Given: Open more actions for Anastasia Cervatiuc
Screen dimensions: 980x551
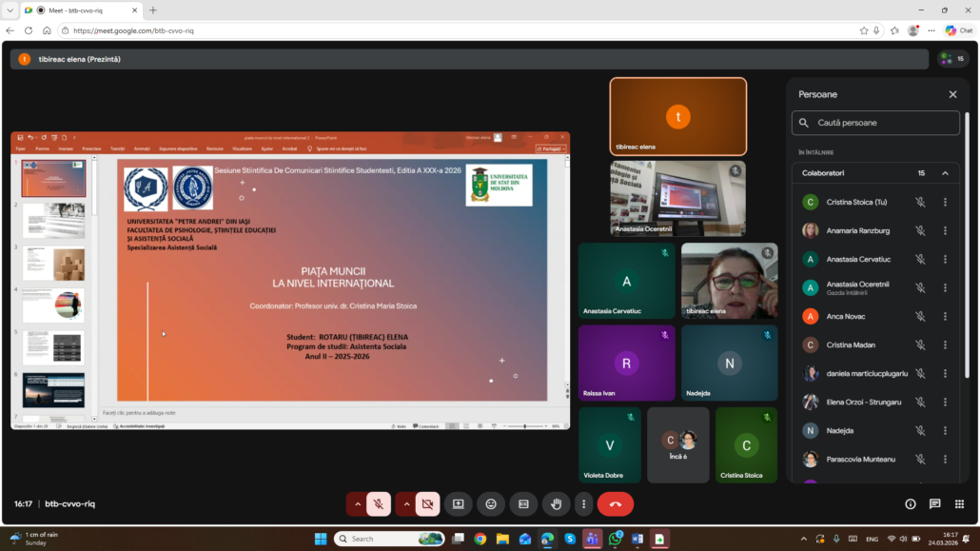Looking at the screenshot, I should [945, 260].
